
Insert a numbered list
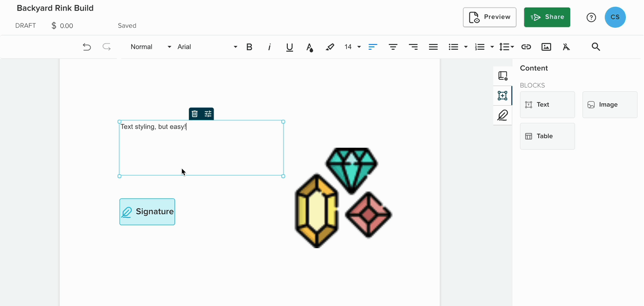click(x=480, y=47)
